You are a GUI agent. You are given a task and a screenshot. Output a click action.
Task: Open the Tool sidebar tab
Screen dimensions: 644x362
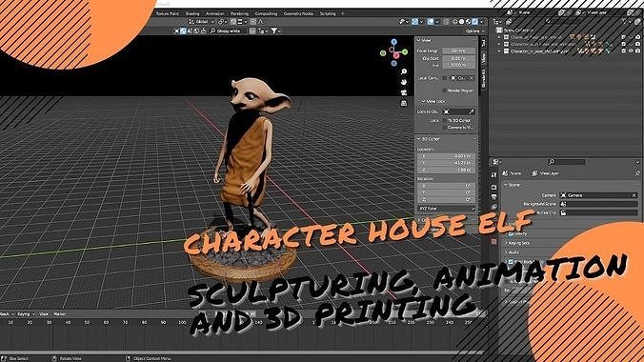pos(483,43)
